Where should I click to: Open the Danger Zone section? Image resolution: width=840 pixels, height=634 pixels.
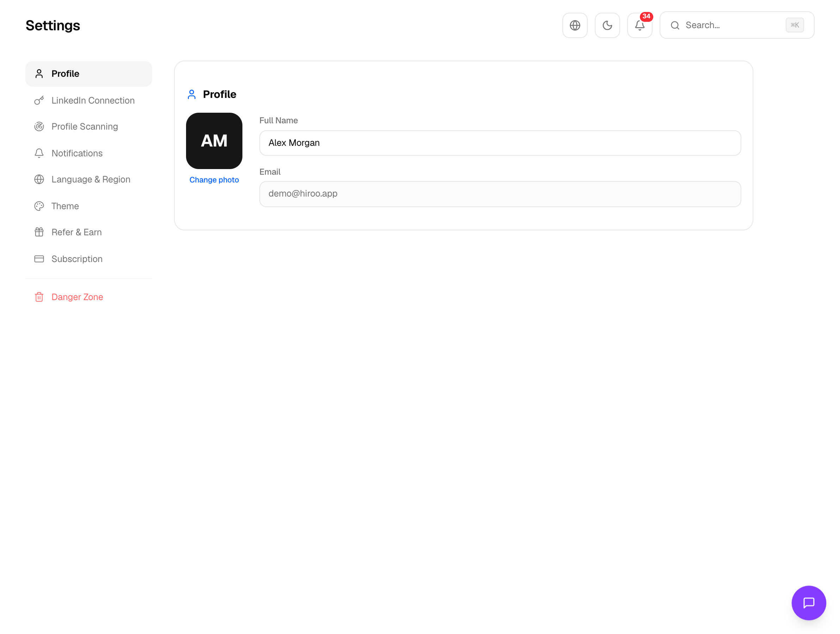click(x=88, y=297)
